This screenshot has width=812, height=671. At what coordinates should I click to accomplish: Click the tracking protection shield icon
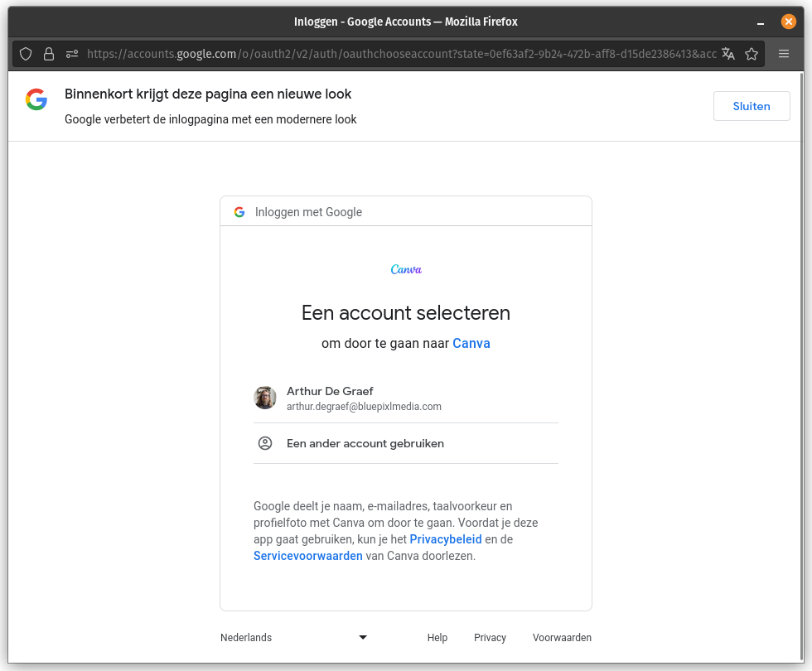click(x=26, y=54)
